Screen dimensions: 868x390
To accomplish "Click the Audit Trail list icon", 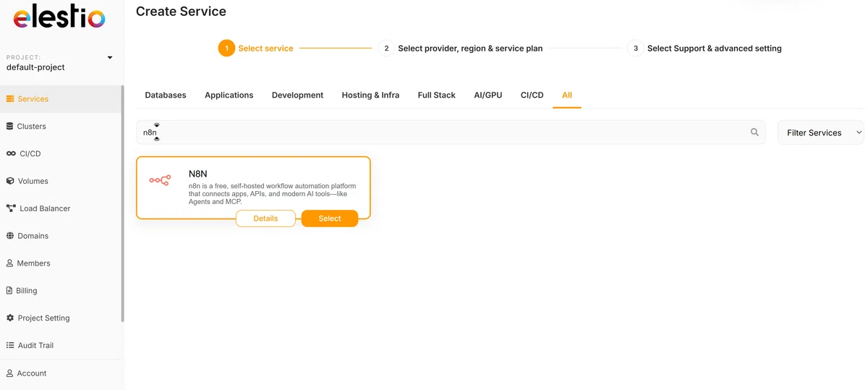I will [x=10, y=345].
